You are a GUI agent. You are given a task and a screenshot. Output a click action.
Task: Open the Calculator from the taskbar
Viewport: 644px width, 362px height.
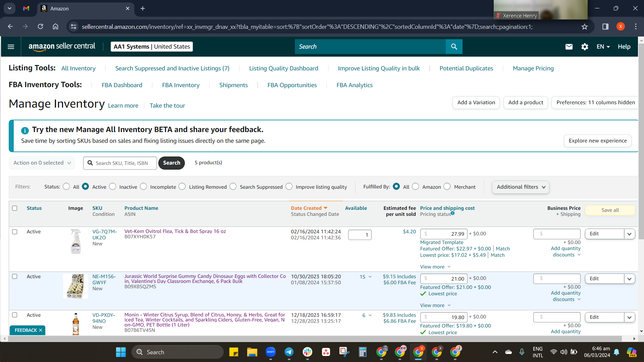pos(363,352)
